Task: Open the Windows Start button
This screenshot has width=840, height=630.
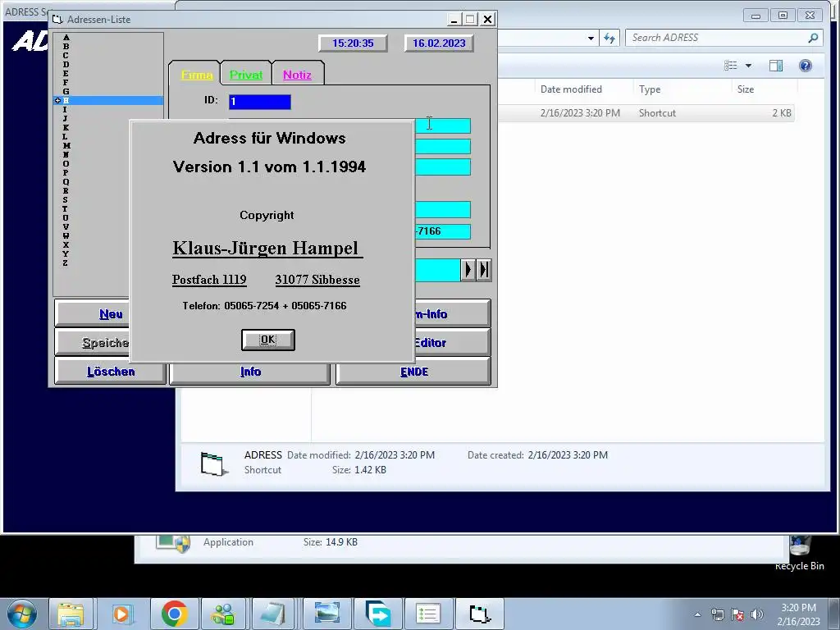Action: point(22,614)
